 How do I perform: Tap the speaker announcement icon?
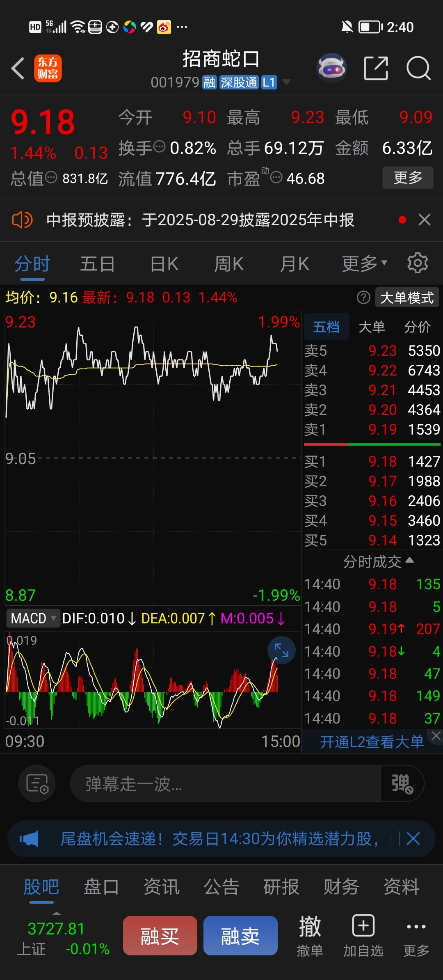22,220
